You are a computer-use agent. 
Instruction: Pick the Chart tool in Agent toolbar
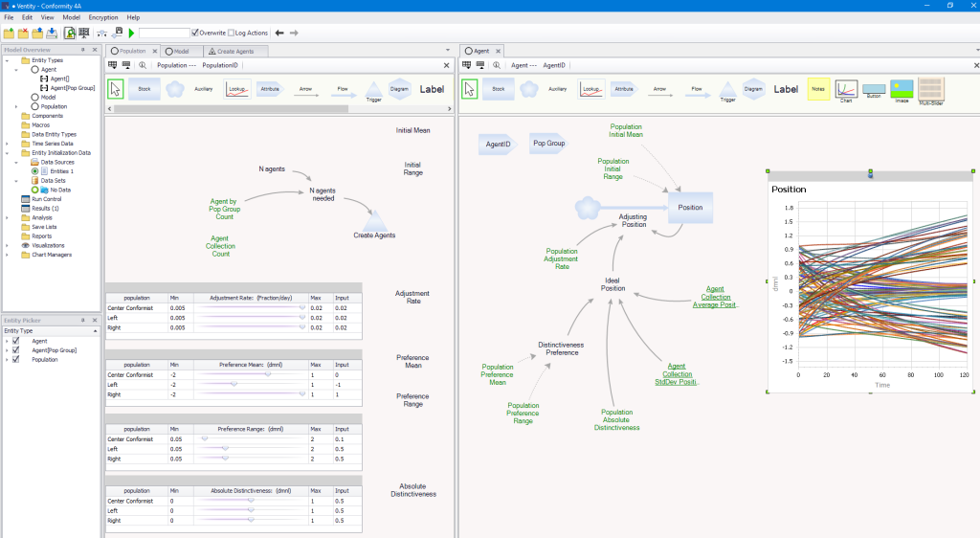846,89
